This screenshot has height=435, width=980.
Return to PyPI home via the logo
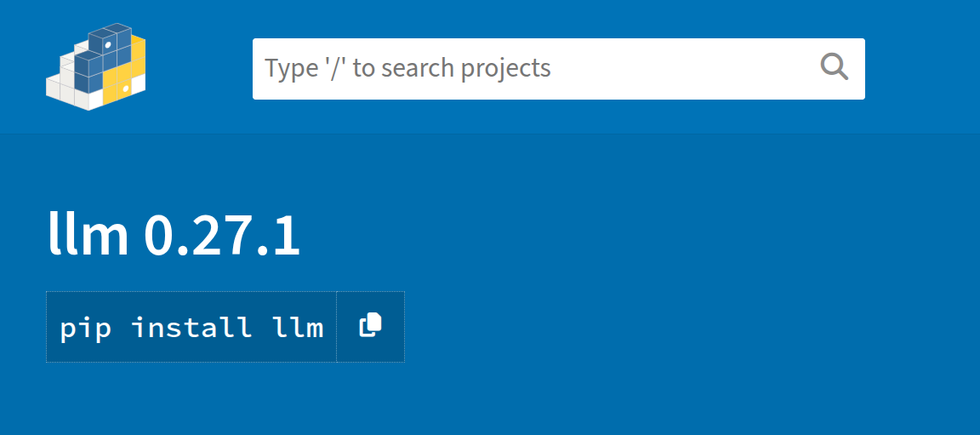coord(95,68)
